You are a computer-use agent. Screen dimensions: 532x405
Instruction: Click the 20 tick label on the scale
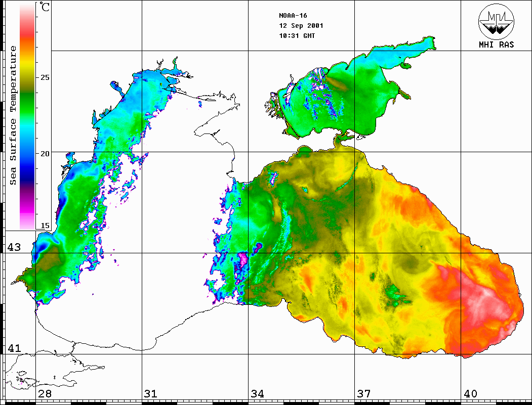45,154
